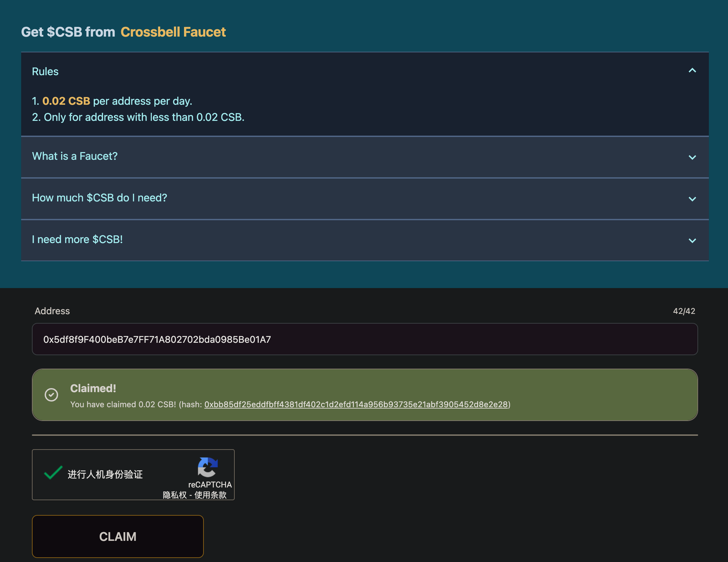Click the 0.02 CSB highlighted rule text

[x=66, y=101]
